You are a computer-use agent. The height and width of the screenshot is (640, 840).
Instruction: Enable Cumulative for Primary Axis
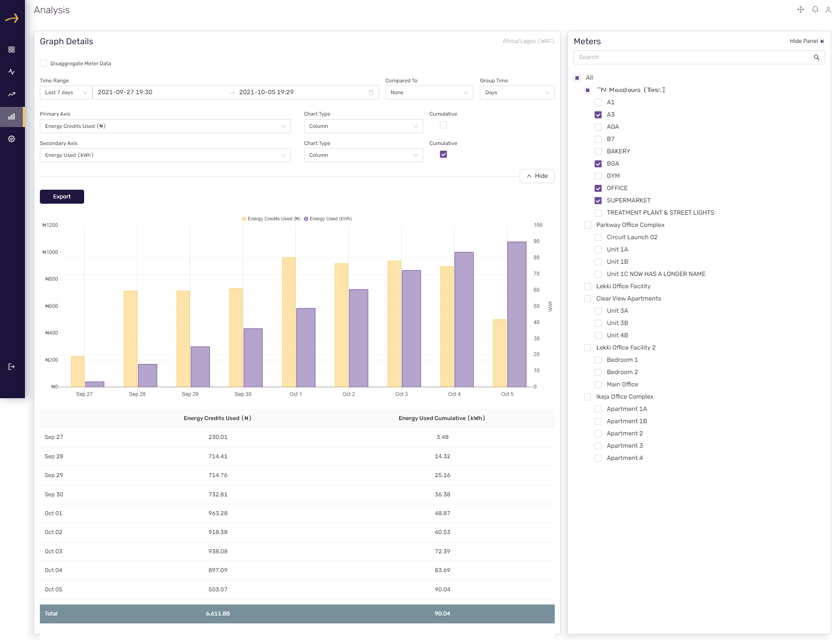click(x=443, y=125)
